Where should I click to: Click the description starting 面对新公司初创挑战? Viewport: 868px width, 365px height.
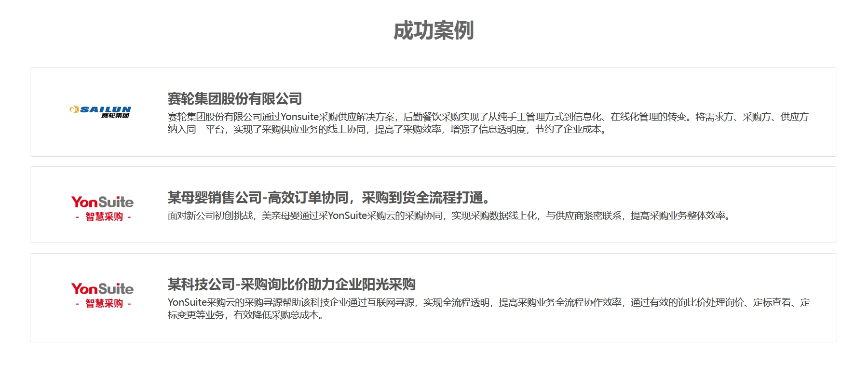tap(450, 216)
